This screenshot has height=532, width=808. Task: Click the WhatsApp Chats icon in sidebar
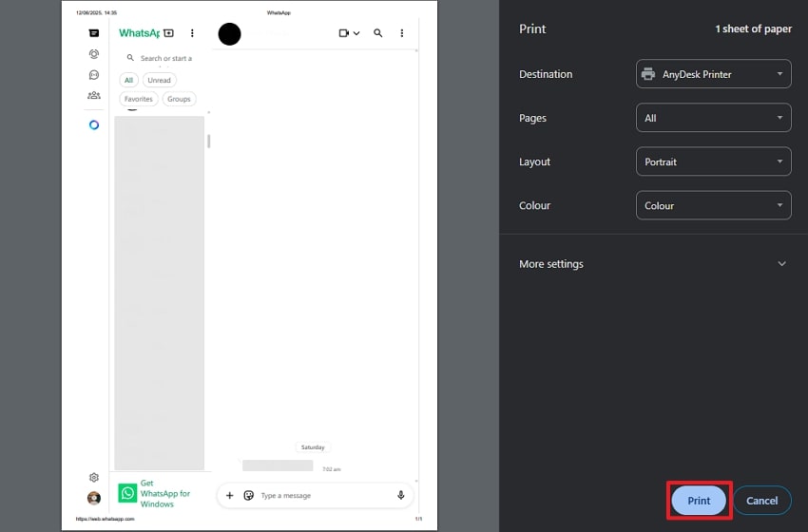click(x=94, y=33)
